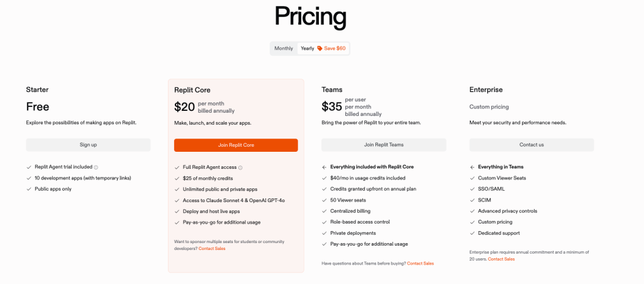Screen dimensions: 644x284
Task: Select the Yearly billing option
Action: click(x=307, y=48)
